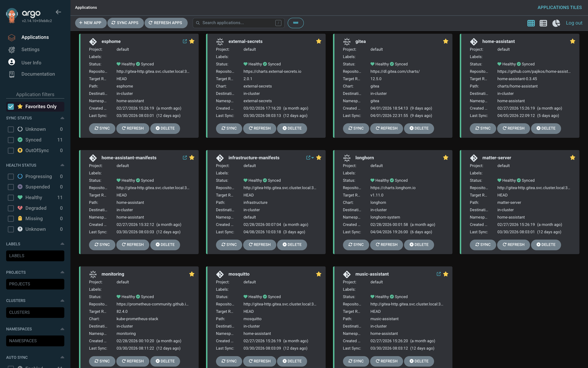Refresh the mosquitto application
This screenshot has width=588, height=368.
click(x=259, y=361)
